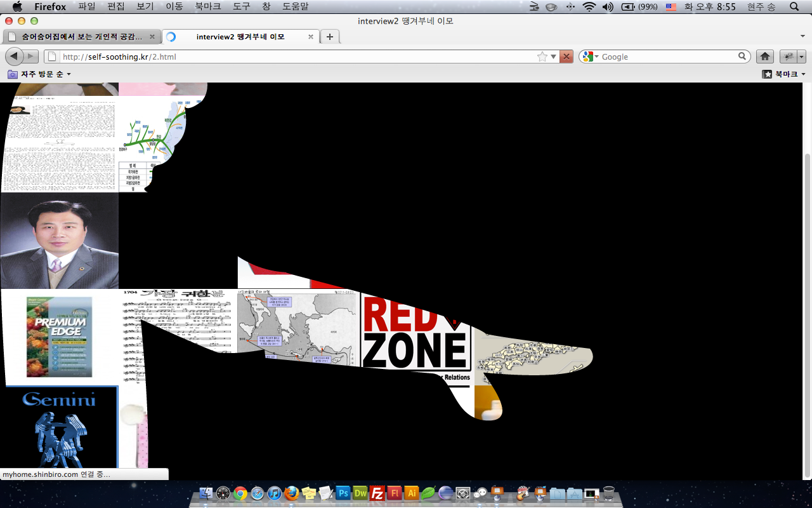Close the 숨어숨어집에서 tab
The height and width of the screenshot is (508, 812).
152,37
